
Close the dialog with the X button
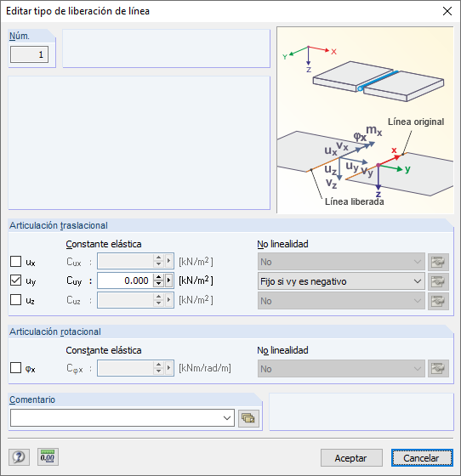click(x=447, y=11)
